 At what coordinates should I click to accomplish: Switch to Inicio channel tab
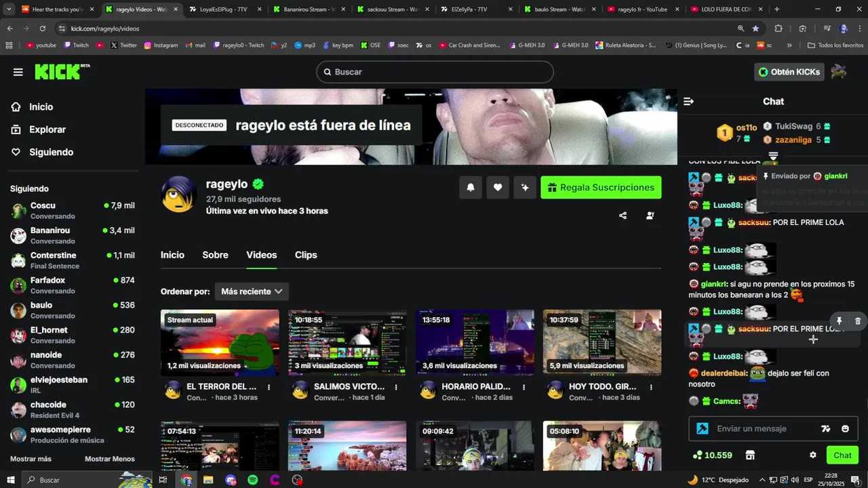(172, 255)
